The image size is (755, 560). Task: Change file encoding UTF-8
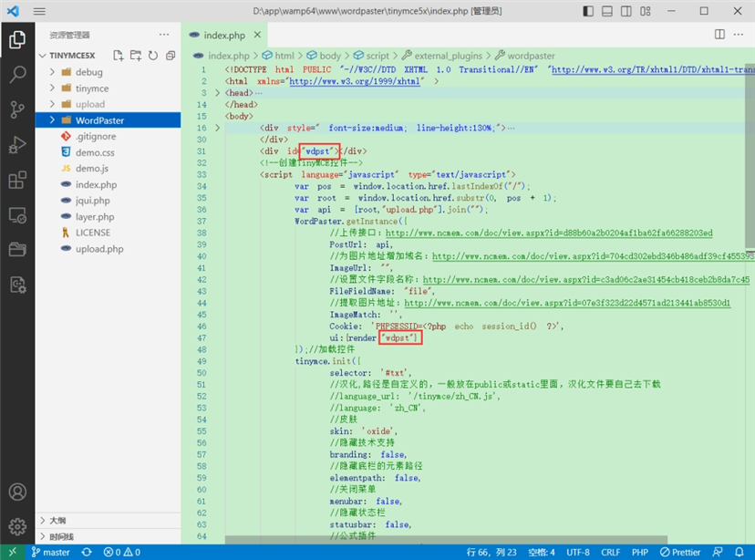pos(578,552)
